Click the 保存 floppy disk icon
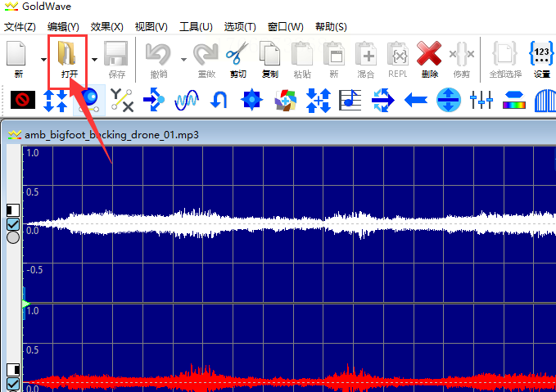The height and width of the screenshot is (392, 556). [x=116, y=53]
